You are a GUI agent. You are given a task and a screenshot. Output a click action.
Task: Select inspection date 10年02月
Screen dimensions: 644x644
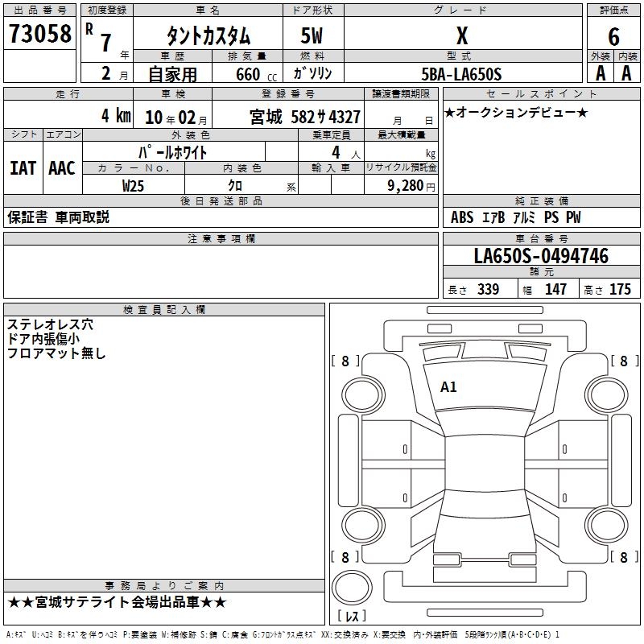(x=176, y=118)
